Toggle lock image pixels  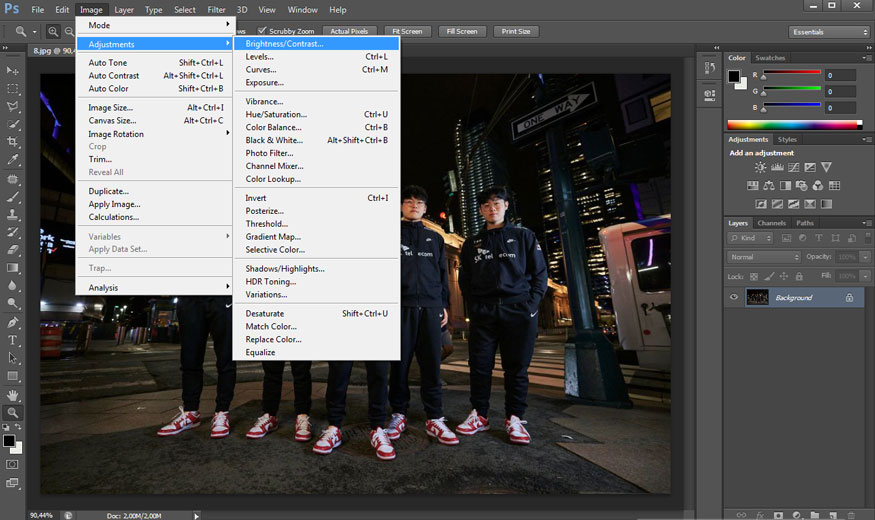pyautogui.click(x=769, y=276)
